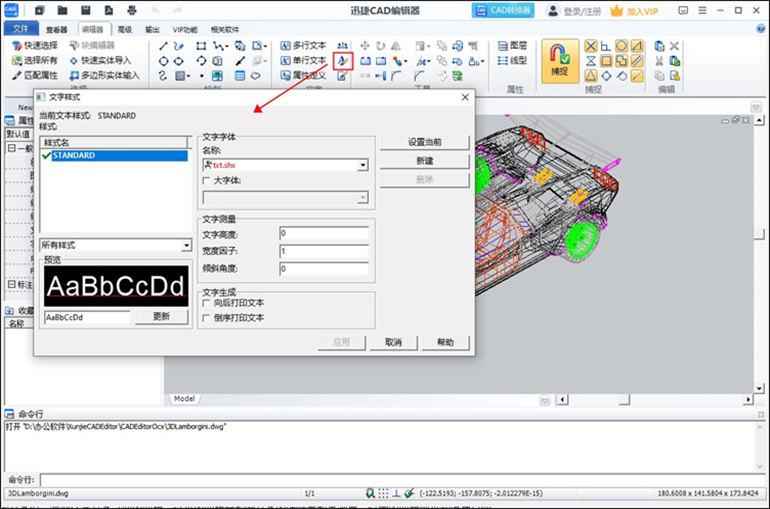Toggle the perpendicular snap icon
770x509 pixels.
(x=606, y=46)
